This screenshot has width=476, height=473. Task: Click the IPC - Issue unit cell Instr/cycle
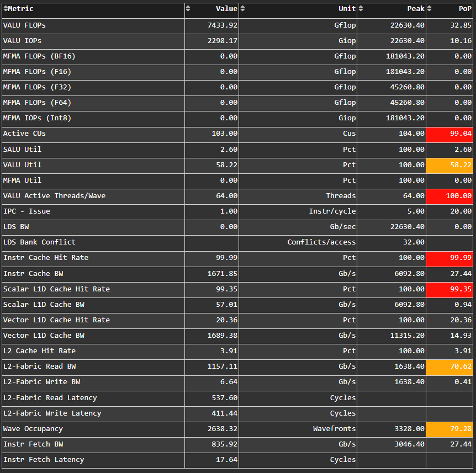[x=332, y=211]
